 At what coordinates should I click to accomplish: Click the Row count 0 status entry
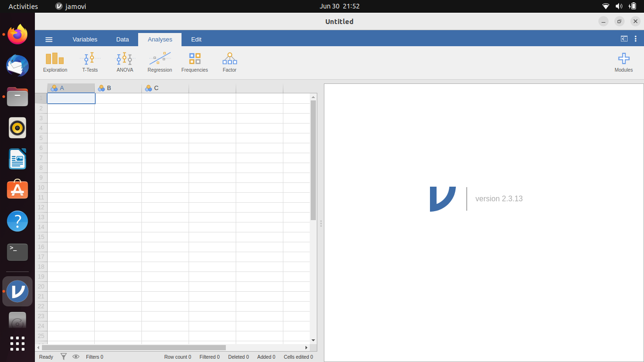point(178,357)
